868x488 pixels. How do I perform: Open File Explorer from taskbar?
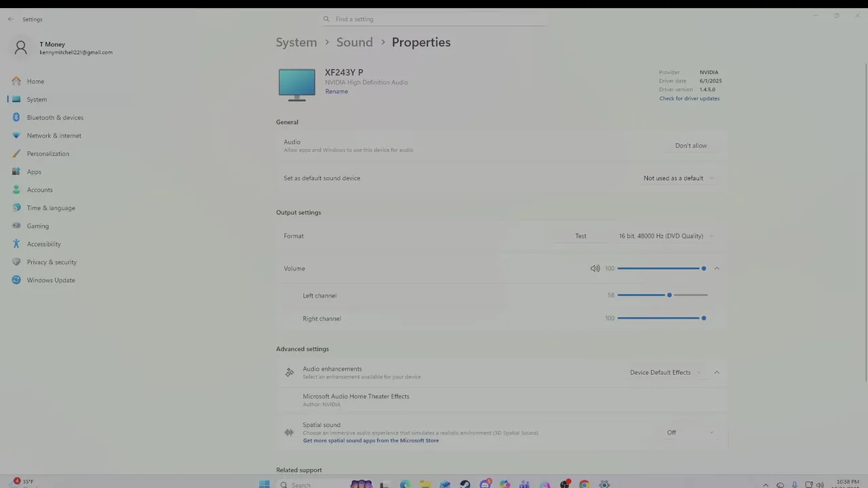pos(425,484)
